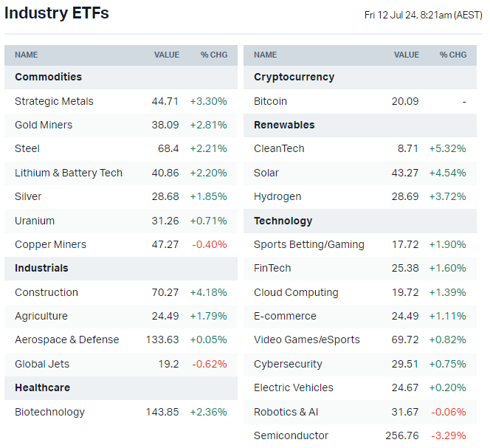Click the Robotics & AI ETF link
The width and height of the screenshot is (490, 448).
click(x=286, y=412)
